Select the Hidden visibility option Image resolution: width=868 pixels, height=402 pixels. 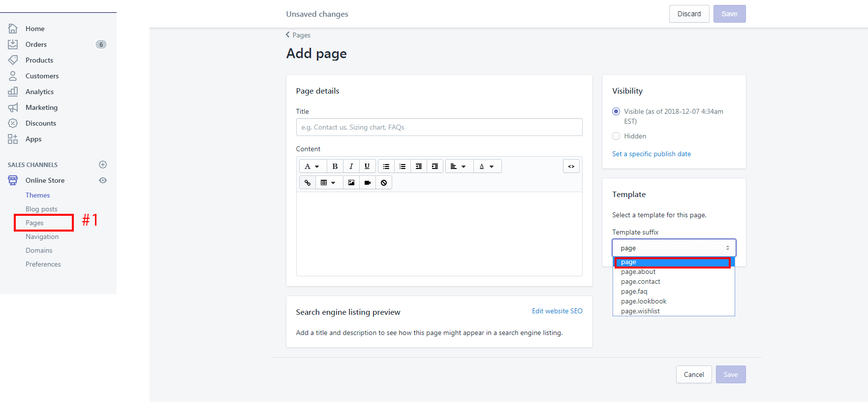tap(616, 136)
